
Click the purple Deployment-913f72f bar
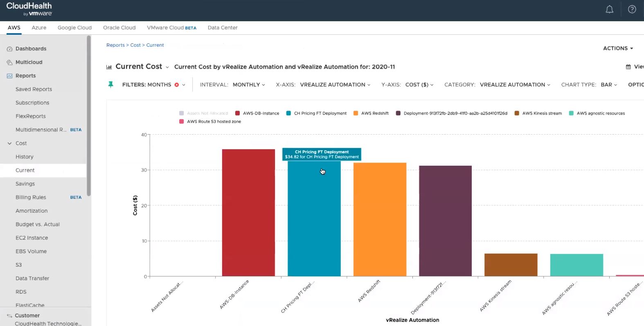446,221
